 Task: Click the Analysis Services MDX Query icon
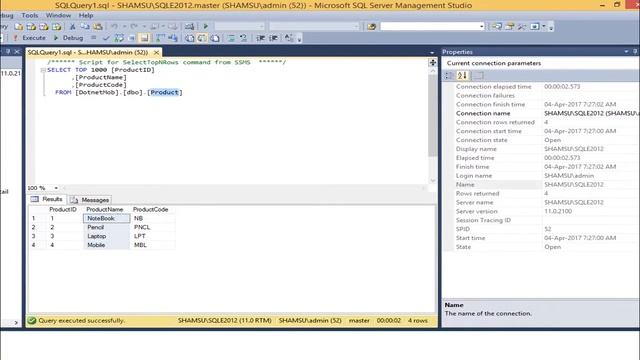[x=31, y=27]
